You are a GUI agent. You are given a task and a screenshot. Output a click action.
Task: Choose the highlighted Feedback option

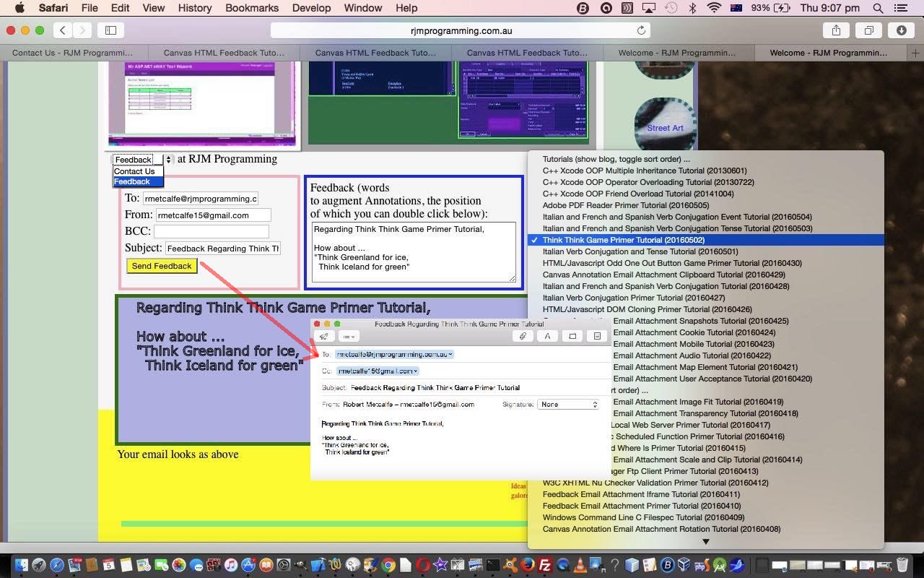[138, 181]
